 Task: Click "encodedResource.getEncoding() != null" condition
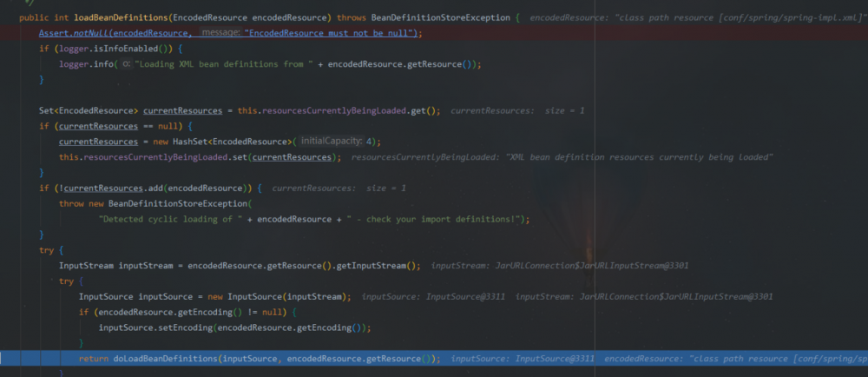(191, 312)
